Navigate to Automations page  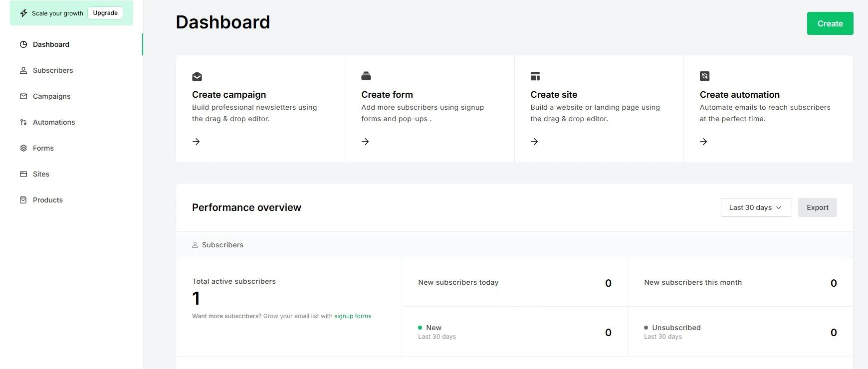[x=54, y=122]
